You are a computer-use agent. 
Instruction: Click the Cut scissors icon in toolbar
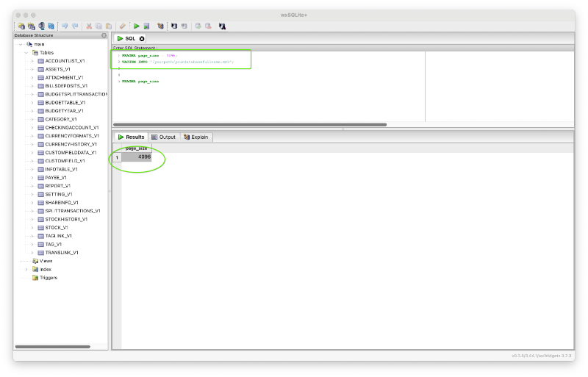coord(89,26)
